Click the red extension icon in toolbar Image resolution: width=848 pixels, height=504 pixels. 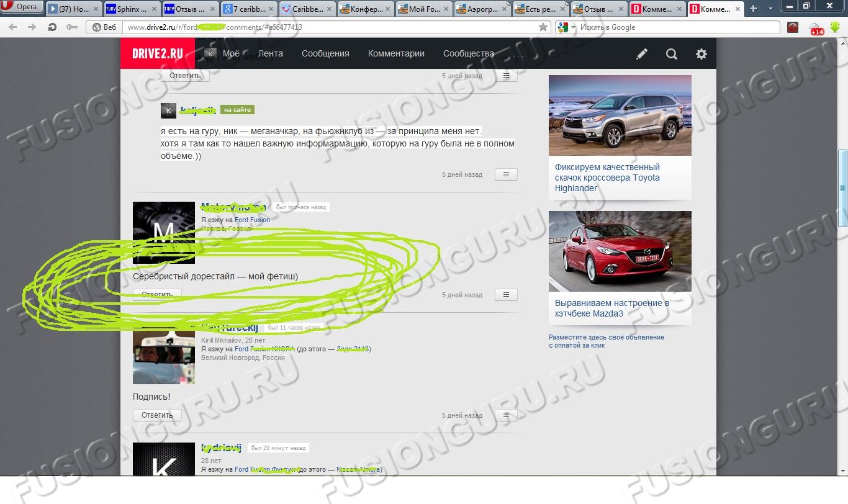click(793, 27)
